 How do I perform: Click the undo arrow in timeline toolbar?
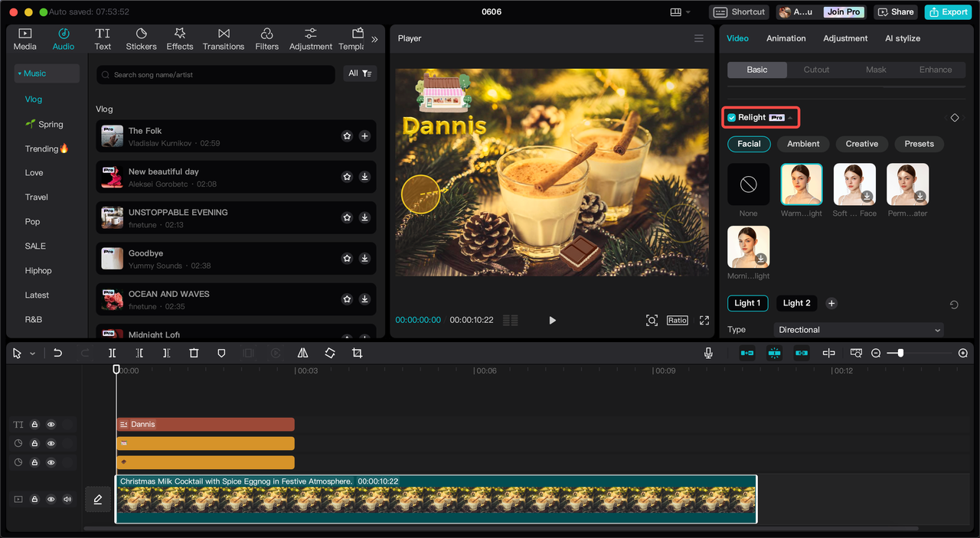[x=57, y=353]
